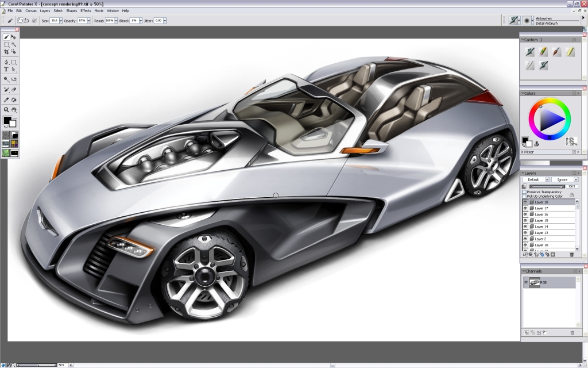The image size is (588, 368).
Task: Check Pick Up Underlying Color
Action: point(524,195)
